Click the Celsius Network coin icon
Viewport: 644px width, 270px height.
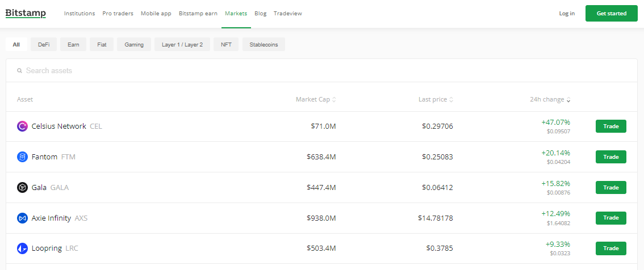point(22,126)
